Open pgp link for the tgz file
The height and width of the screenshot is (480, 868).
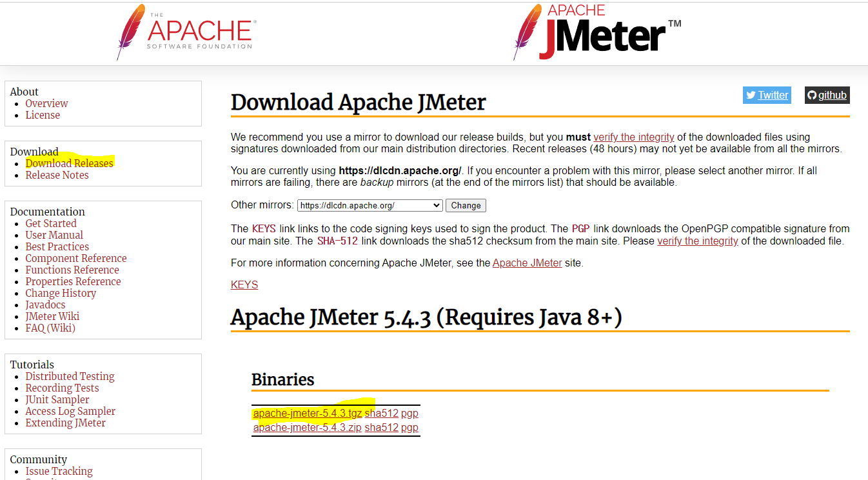409,413
